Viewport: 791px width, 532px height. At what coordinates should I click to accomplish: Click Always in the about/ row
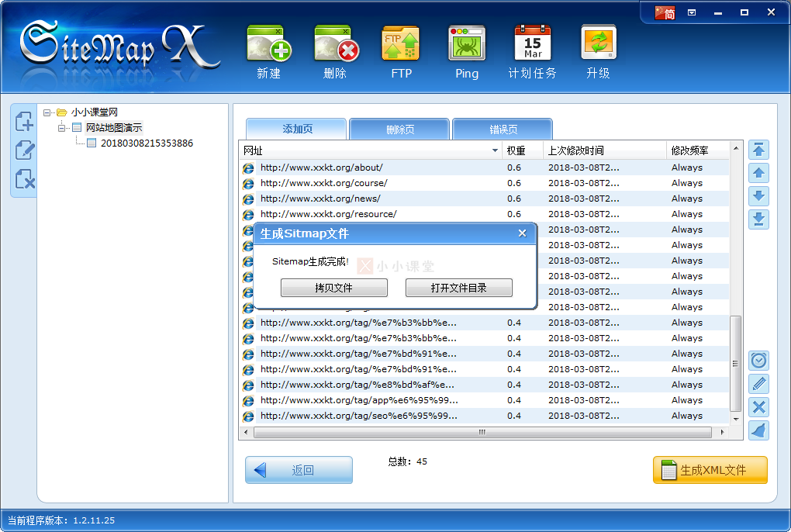686,168
